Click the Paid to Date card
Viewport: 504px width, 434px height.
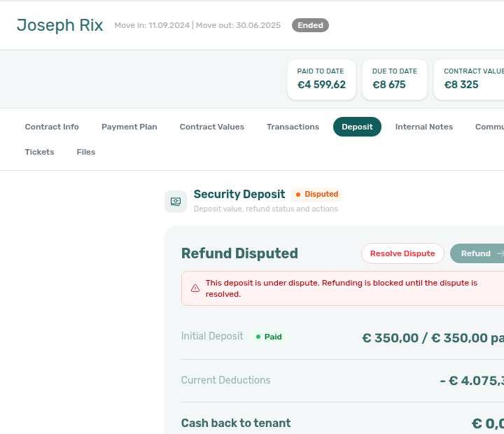[x=321, y=79]
